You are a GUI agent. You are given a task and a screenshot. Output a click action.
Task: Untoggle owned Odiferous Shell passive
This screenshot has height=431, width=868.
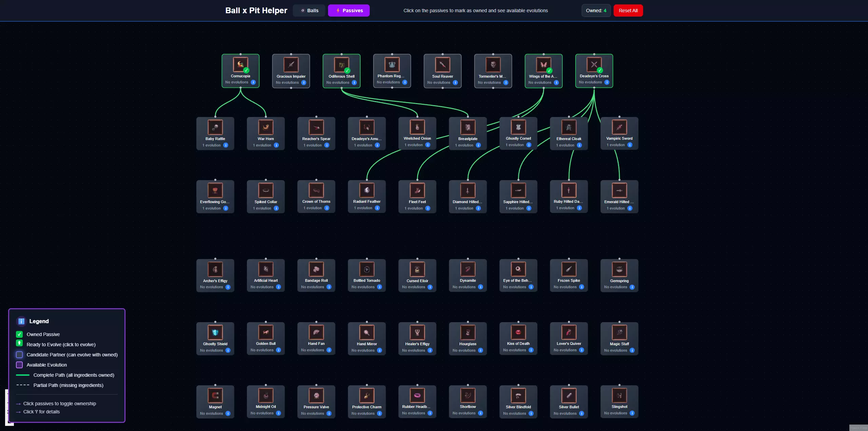tap(341, 71)
